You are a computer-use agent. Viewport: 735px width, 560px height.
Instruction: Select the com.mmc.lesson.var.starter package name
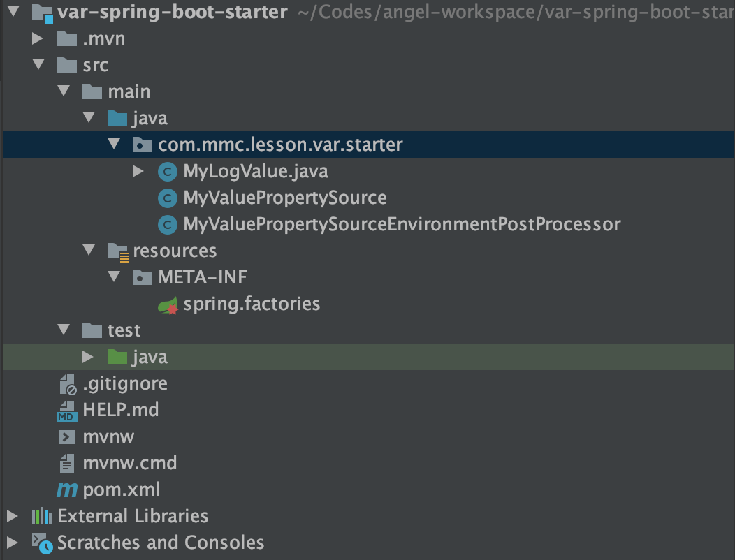click(x=280, y=145)
